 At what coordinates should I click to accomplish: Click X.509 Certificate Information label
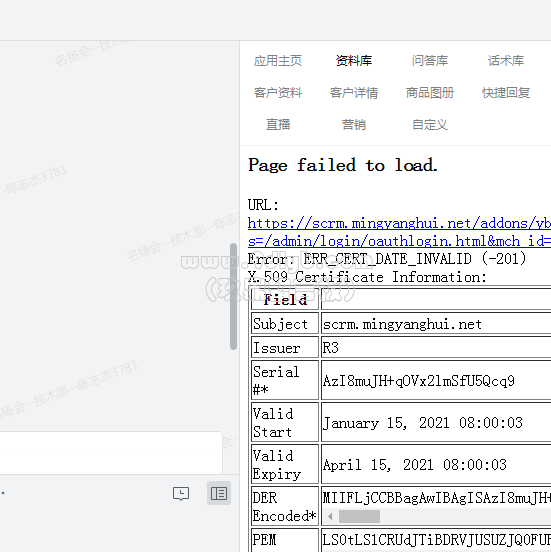pyautogui.click(x=367, y=277)
